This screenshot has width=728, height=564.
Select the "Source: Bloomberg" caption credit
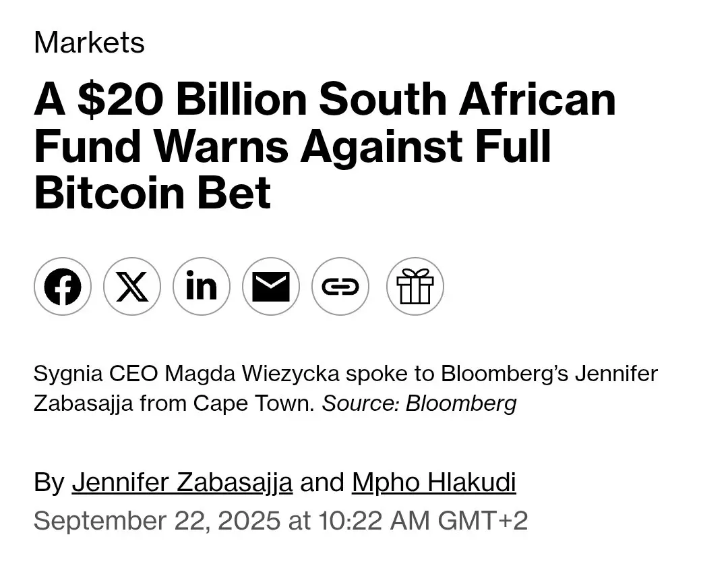(x=419, y=403)
